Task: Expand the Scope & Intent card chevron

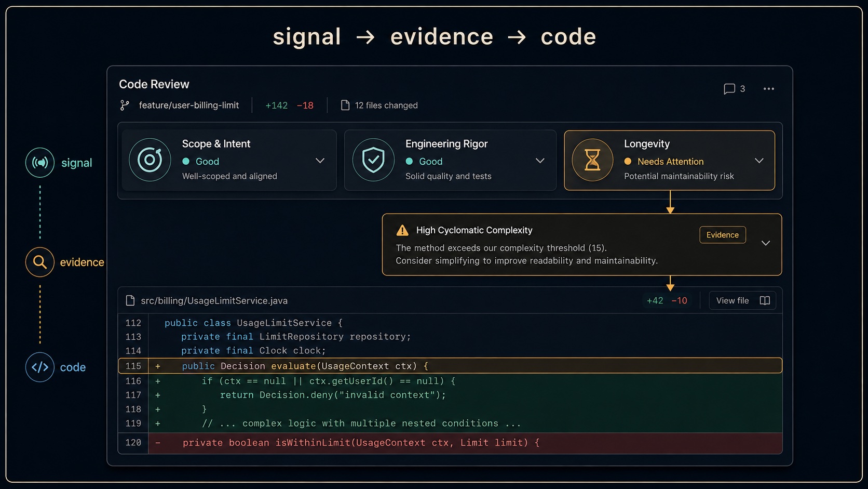Action: coord(320,161)
